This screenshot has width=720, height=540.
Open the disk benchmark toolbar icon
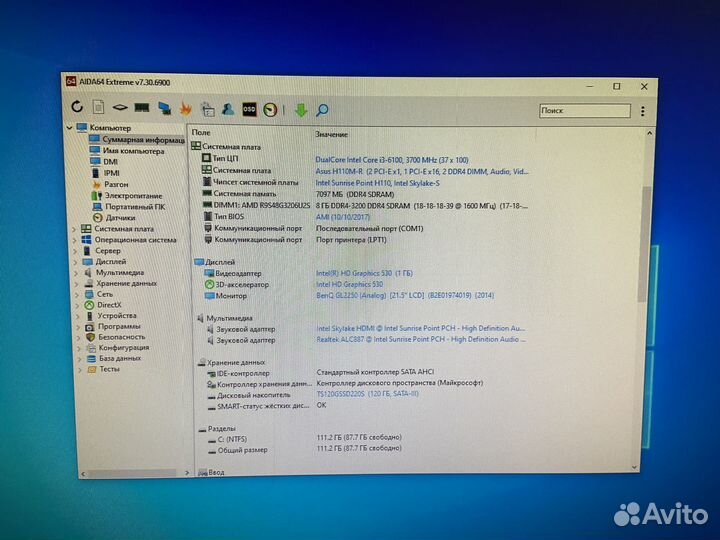pyautogui.click(x=120, y=107)
